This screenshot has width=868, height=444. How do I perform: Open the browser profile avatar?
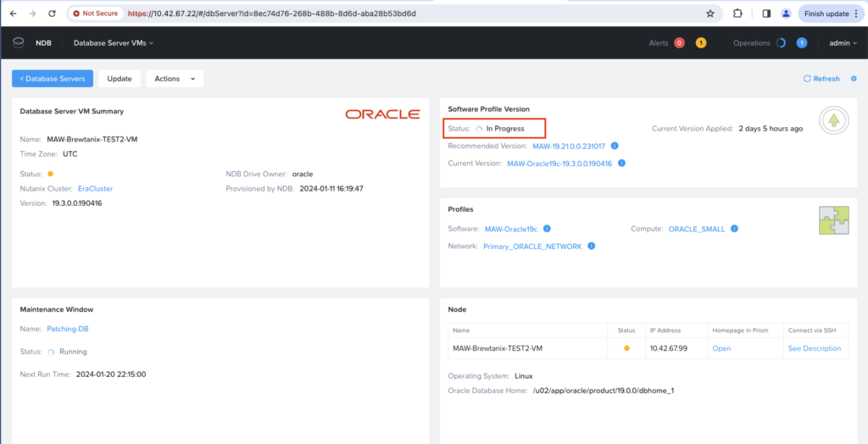(786, 14)
